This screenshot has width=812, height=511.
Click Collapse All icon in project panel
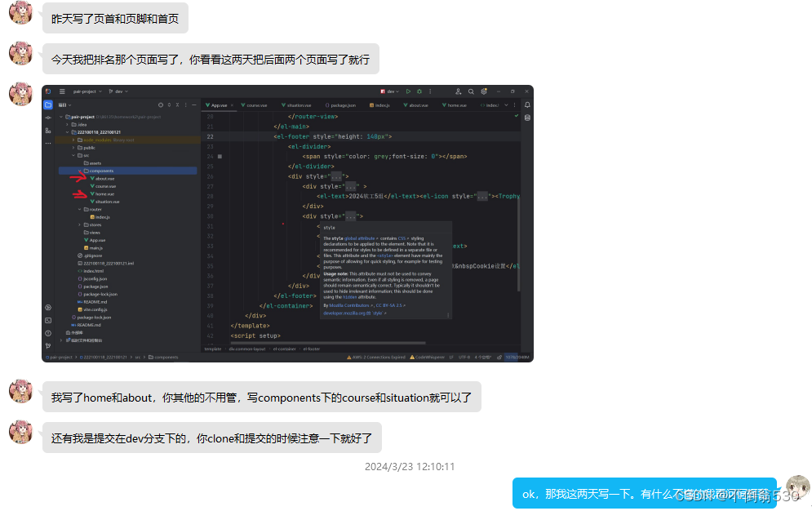[x=178, y=105]
